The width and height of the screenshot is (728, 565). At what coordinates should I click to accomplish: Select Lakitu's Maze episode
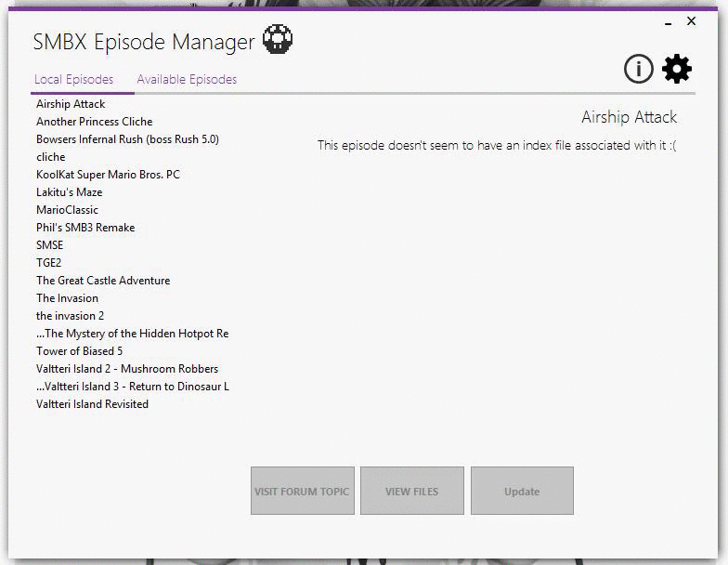[x=69, y=192]
